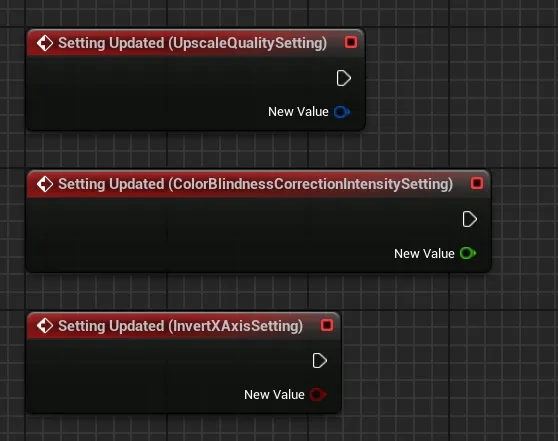Click the green New Value float pin
The height and width of the screenshot is (441, 558).
point(468,253)
